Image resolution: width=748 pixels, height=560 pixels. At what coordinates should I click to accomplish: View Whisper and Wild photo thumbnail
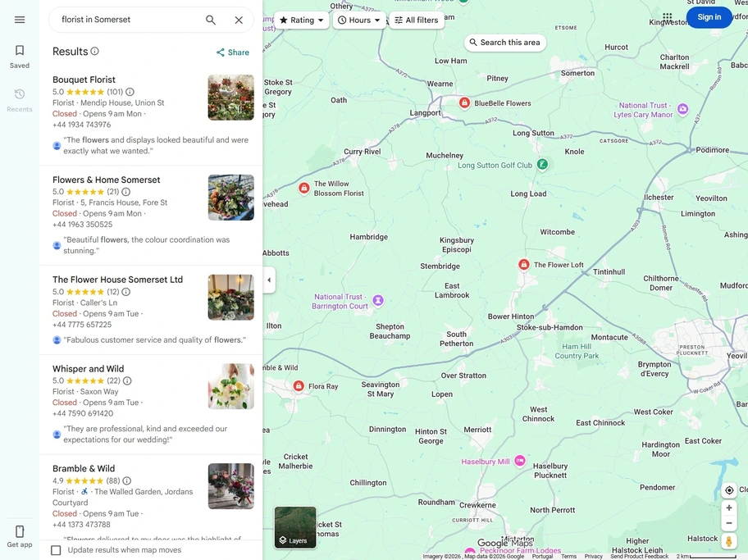coord(231,386)
